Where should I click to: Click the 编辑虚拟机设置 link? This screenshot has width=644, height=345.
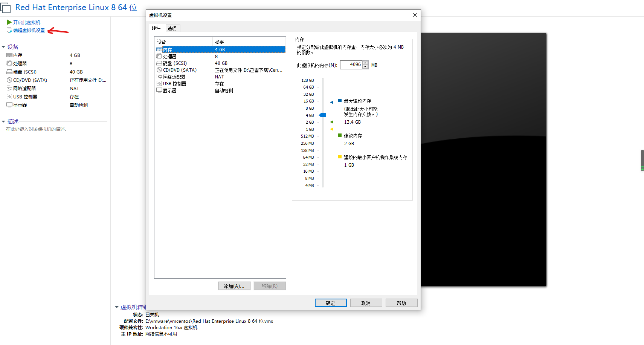click(29, 31)
